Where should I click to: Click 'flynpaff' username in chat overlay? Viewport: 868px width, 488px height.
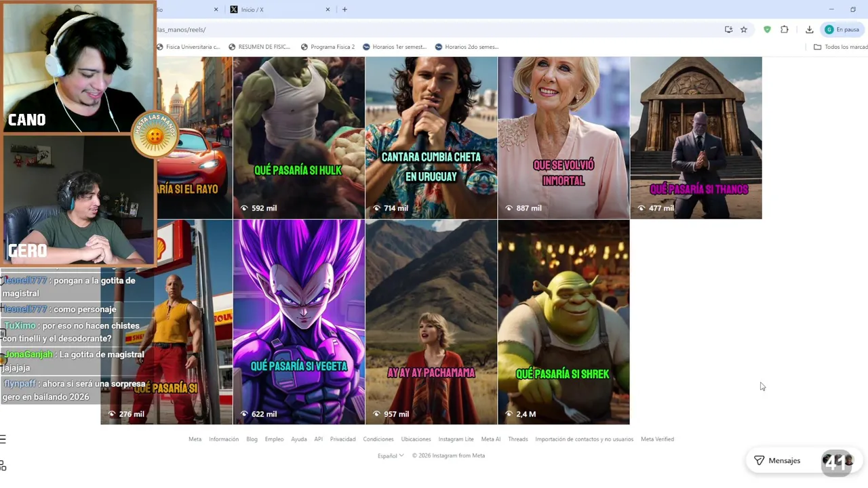point(20,384)
